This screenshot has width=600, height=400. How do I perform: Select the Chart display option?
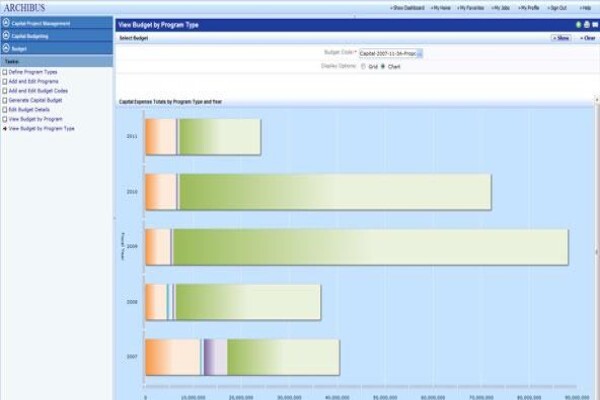click(x=383, y=67)
